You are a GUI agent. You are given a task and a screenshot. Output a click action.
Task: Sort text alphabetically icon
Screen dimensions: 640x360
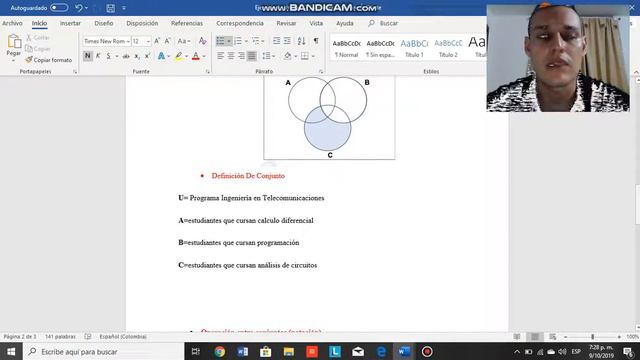click(301, 41)
